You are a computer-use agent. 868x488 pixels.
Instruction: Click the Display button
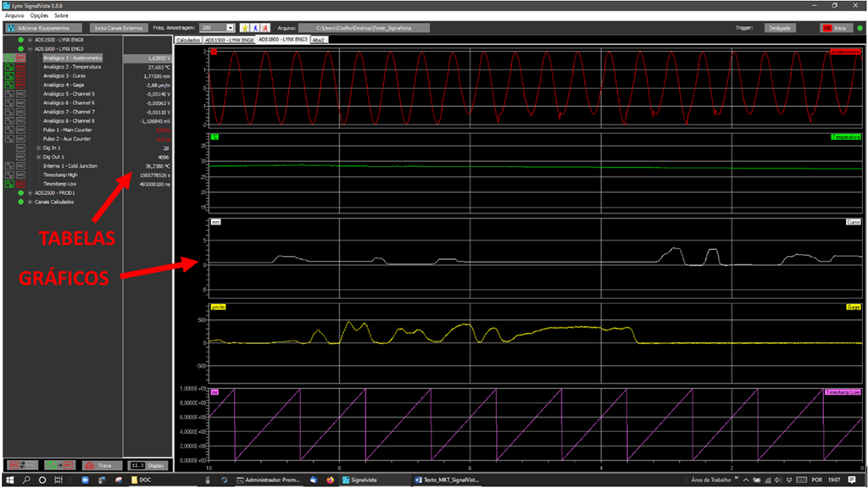coord(147,465)
